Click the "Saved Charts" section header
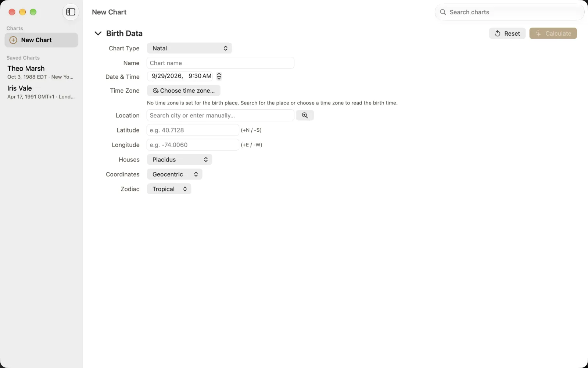588x368 pixels. pos(23,58)
